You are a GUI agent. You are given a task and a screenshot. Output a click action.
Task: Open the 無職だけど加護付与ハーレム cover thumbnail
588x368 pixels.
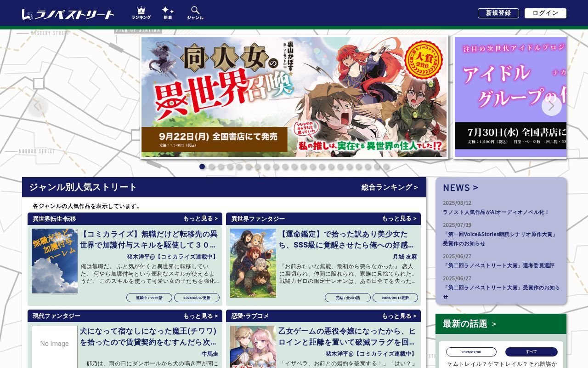(x=55, y=261)
